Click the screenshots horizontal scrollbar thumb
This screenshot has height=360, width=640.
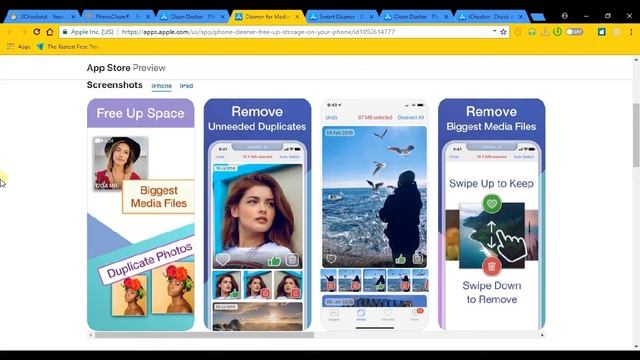(x=204, y=335)
